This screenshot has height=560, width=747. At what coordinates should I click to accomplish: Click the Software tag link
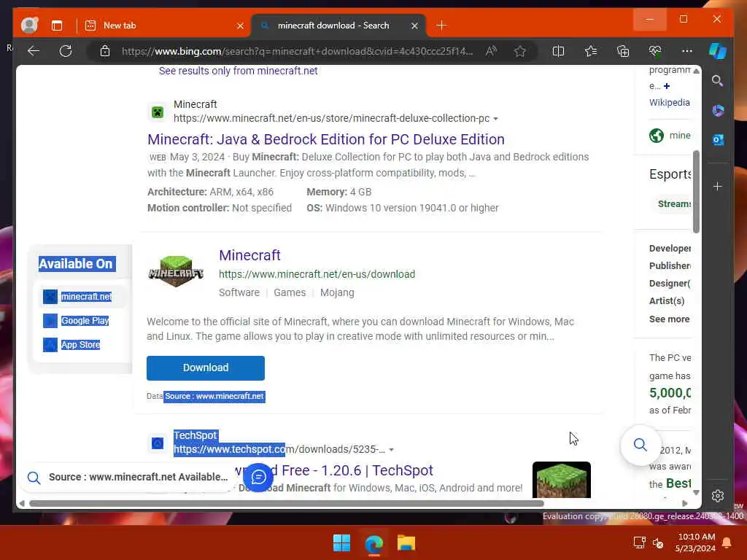239,292
